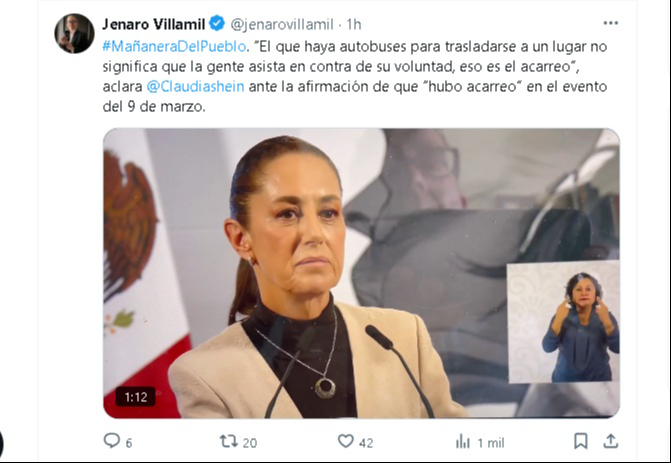The height and width of the screenshot is (463, 671).
Task: Click the 42 likes count
Action: pyautogui.click(x=366, y=443)
